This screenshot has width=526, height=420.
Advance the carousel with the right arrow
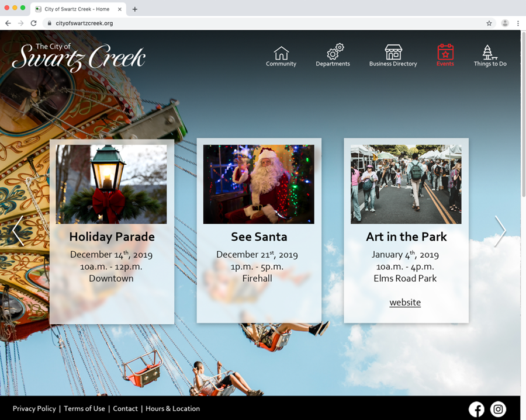point(501,231)
